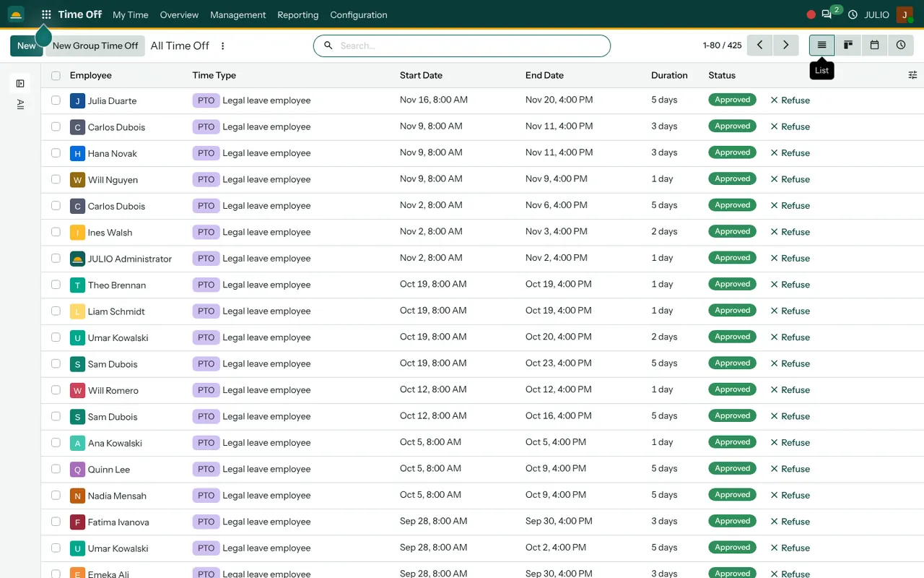This screenshot has height=578, width=924.
Task: Tick the checkbox for Theo Brennan
Action: point(56,285)
